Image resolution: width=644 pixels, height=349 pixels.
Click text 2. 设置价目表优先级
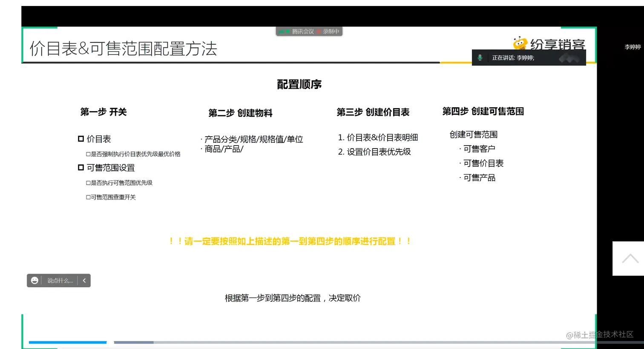374,152
